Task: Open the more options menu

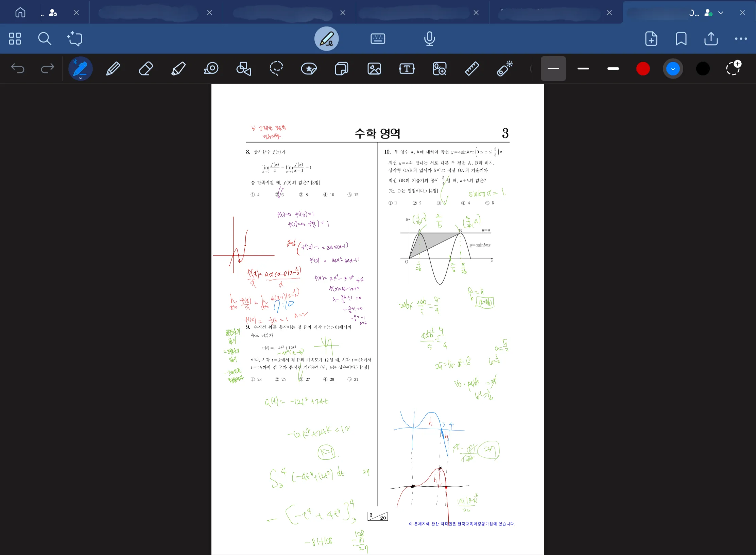Action: (x=741, y=39)
